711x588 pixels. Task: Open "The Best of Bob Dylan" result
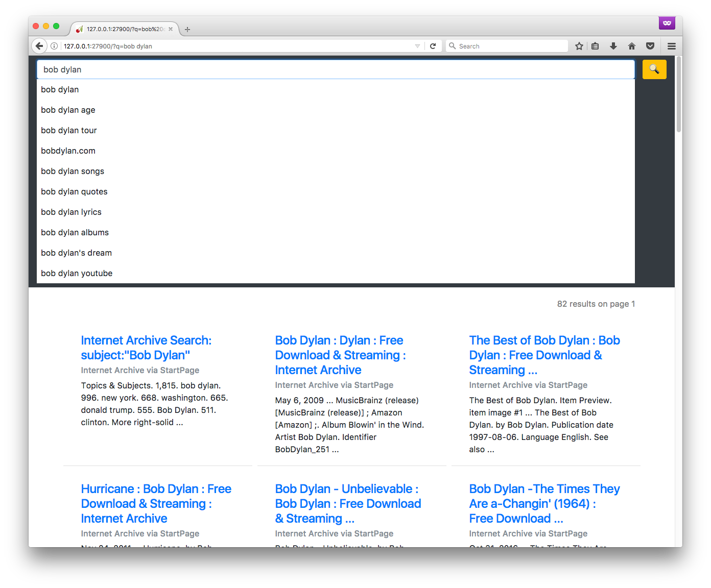pyautogui.click(x=544, y=355)
